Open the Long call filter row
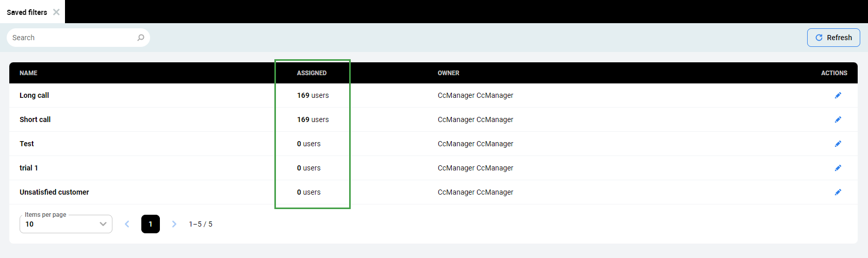868x258 pixels. 34,95
